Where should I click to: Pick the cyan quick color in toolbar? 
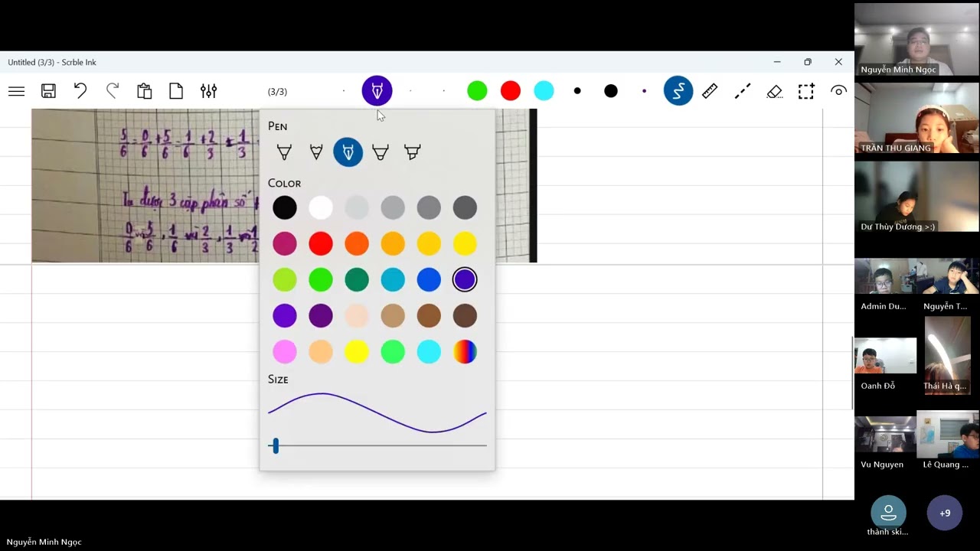544,91
